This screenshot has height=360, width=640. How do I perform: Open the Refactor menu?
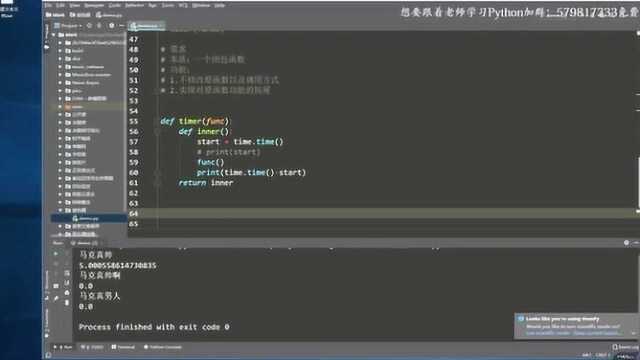coord(134,5)
